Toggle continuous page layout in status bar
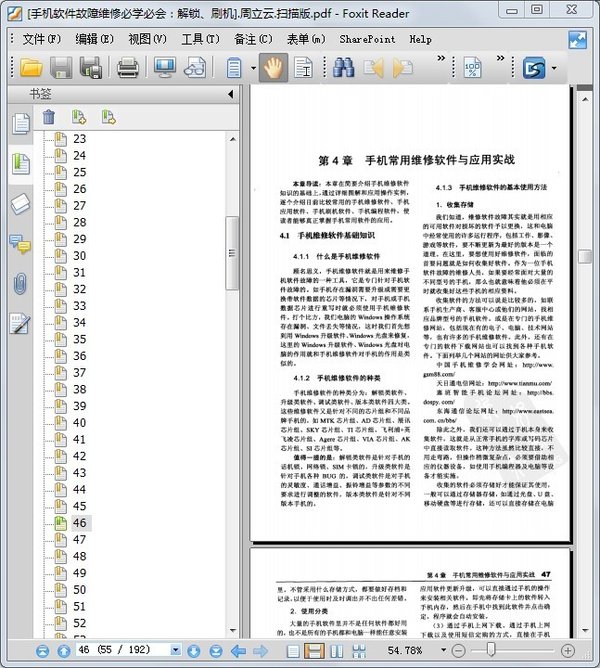The image size is (600, 668). click(314, 651)
